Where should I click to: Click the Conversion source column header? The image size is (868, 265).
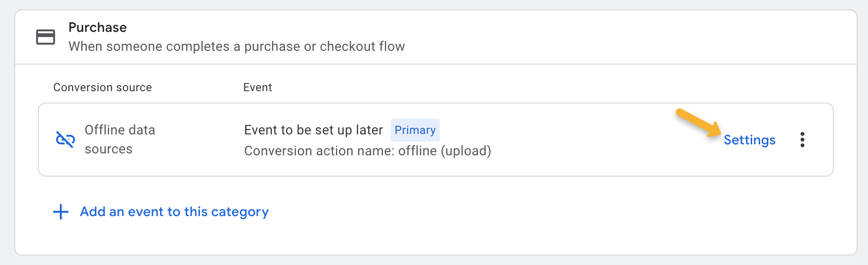pos(103,87)
